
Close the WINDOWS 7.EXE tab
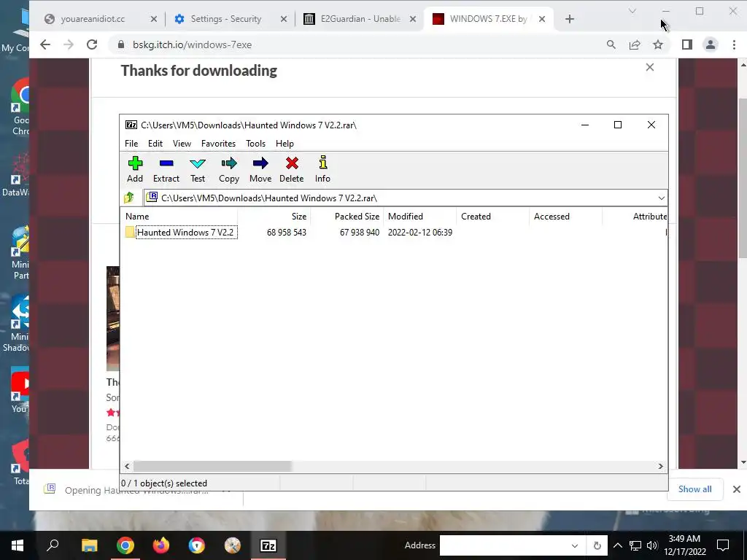click(x=542, y=19)
